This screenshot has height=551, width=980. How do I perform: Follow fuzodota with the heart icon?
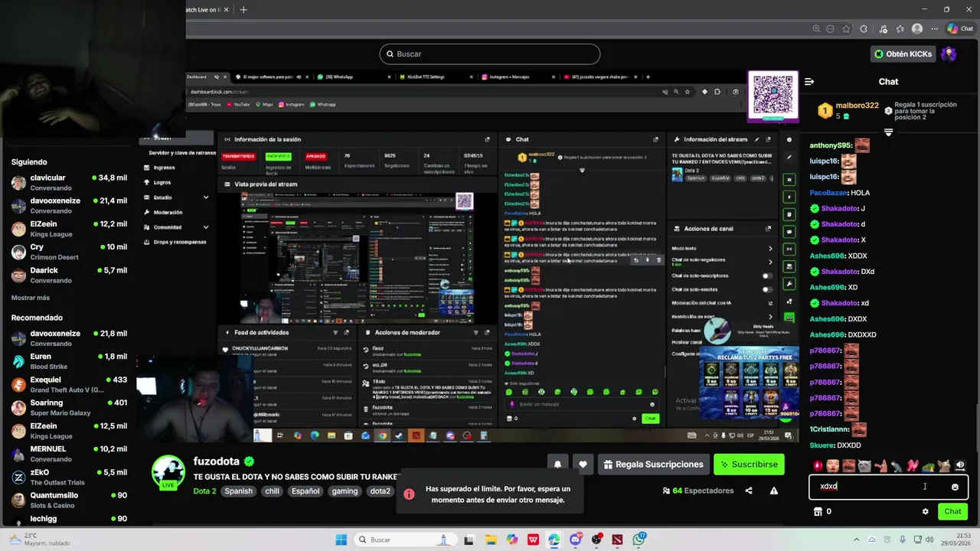coord(583,465)
